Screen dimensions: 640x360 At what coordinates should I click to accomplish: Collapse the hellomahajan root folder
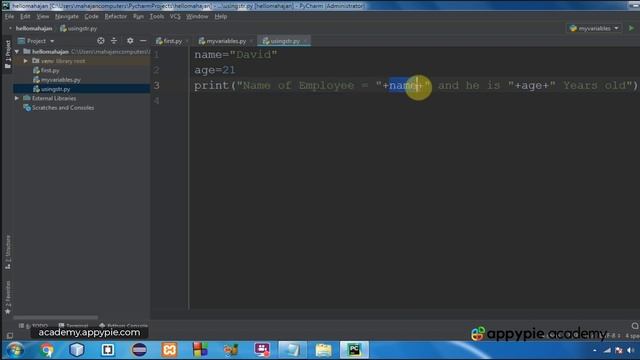click(17, 52)
